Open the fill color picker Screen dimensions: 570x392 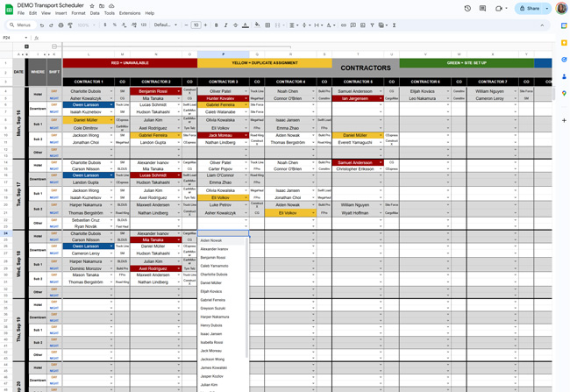pyautogui.click(x=257, y=25)
